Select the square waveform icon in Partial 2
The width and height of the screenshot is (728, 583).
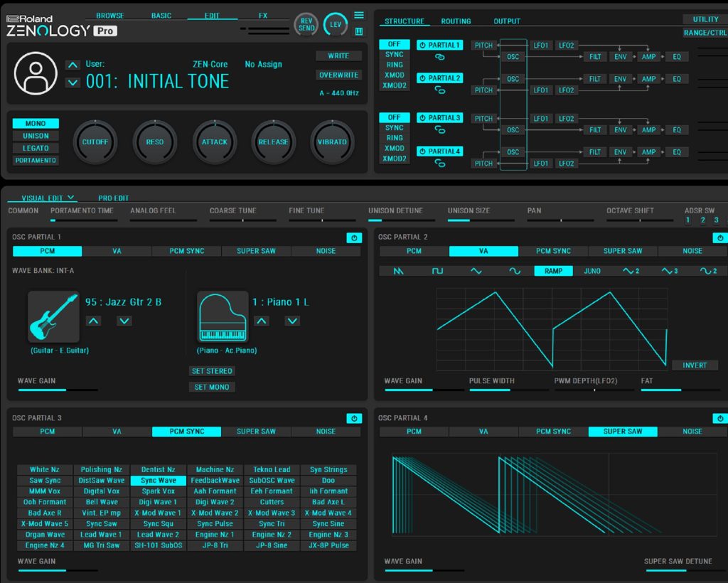coord(438,271)
